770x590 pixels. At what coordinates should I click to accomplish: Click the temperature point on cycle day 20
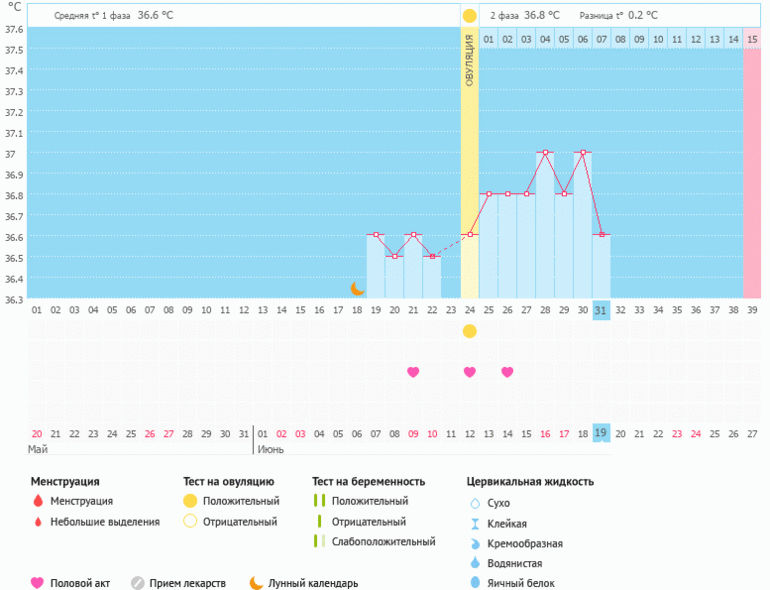tap(394, 256)
